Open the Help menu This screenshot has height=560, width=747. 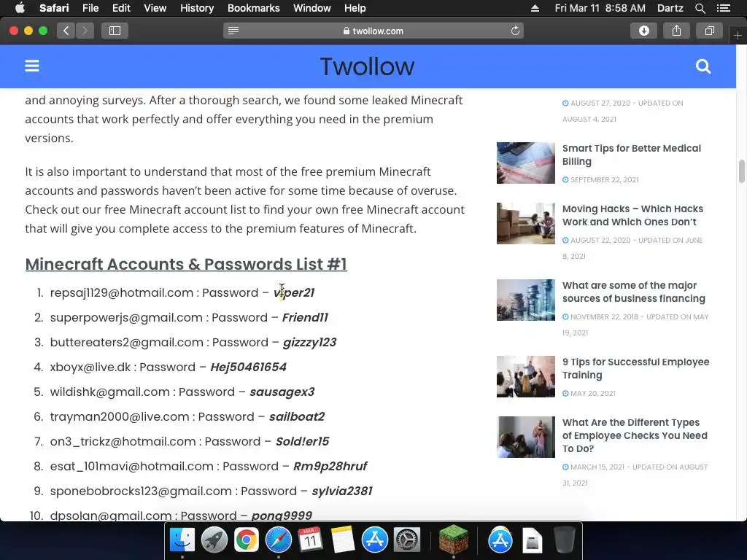[355, 8]
